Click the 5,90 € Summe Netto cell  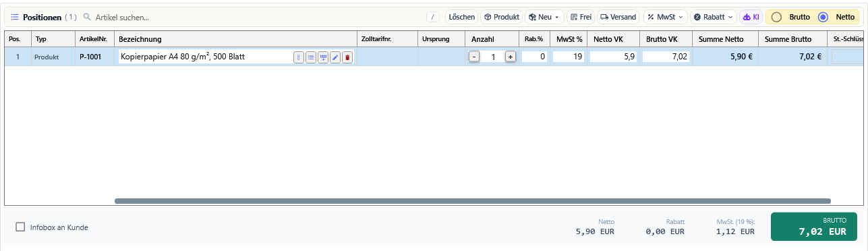click(726, 57)
